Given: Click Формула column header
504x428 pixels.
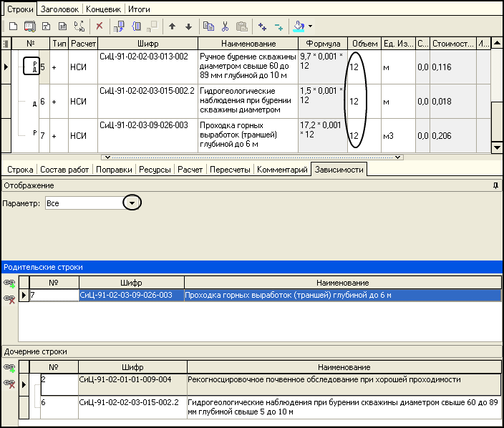Looking at the screenshot, I should [x=323, y=44].
